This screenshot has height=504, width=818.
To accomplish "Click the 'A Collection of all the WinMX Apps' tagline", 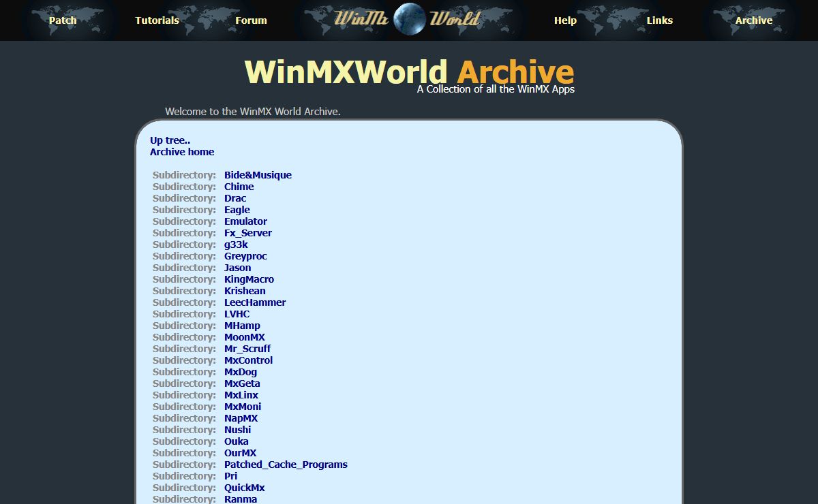I will point(496,89).
